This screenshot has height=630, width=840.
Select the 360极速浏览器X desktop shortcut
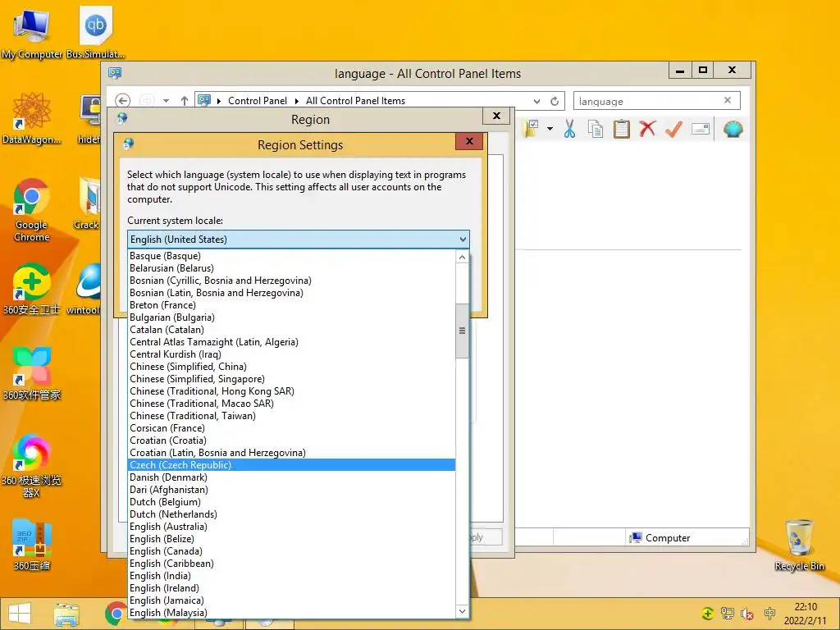(x=32, y=466)
